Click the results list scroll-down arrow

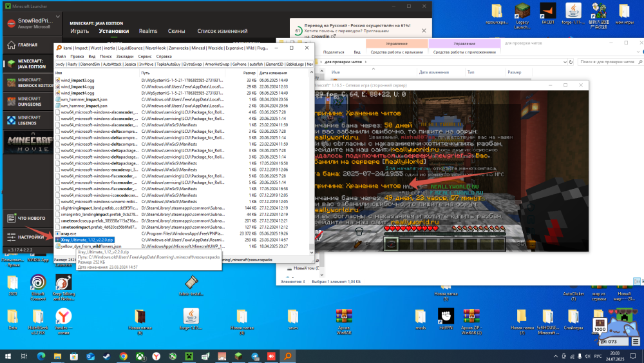(x=311, y=252)
